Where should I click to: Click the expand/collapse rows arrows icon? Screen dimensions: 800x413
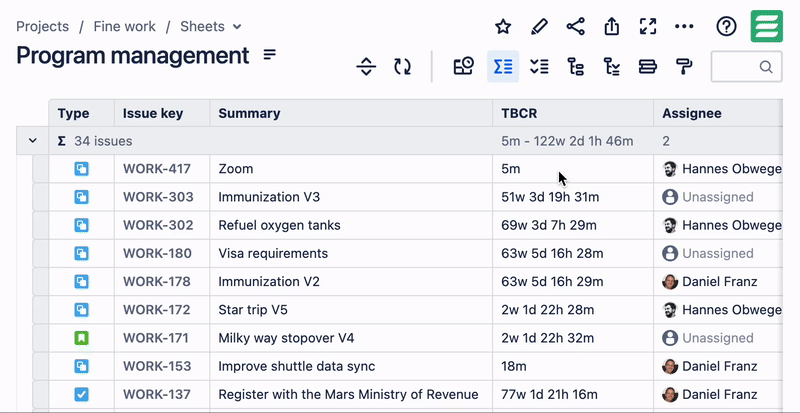[366, 66]
